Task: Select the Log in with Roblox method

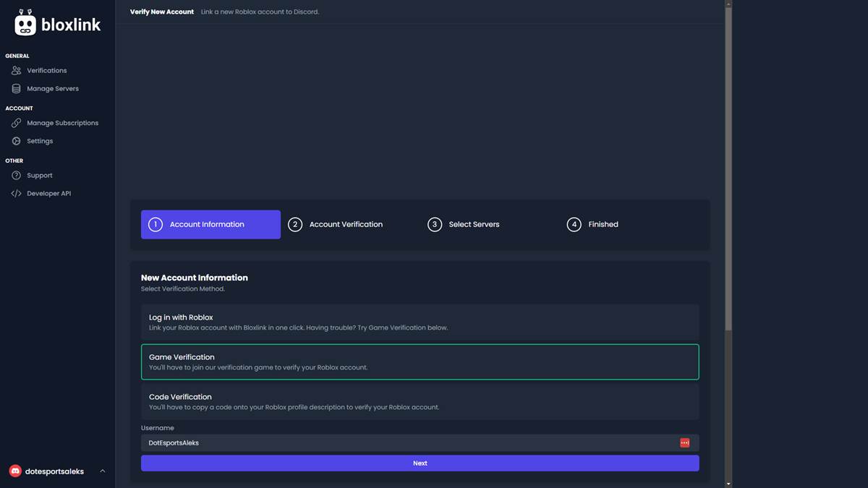Action: point(420,322)
